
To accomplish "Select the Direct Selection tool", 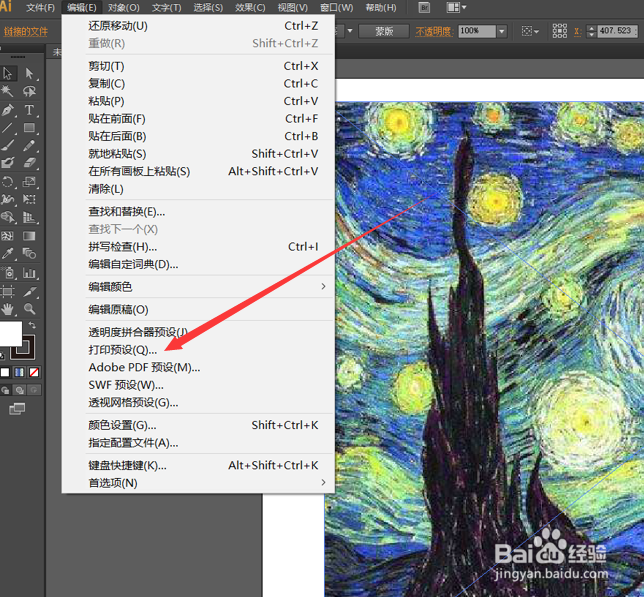I will coord(29,73).
